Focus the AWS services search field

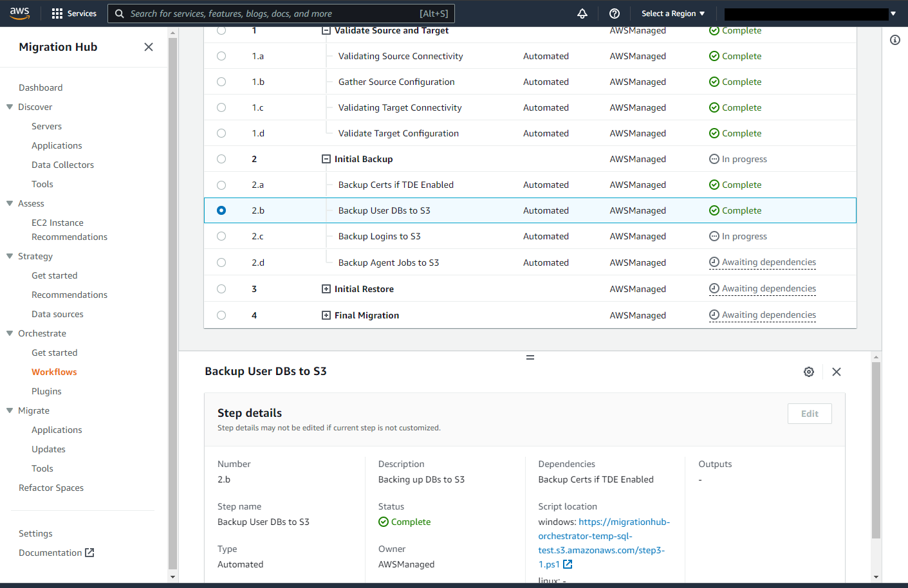pyautogui.click(x=281, y=14)
